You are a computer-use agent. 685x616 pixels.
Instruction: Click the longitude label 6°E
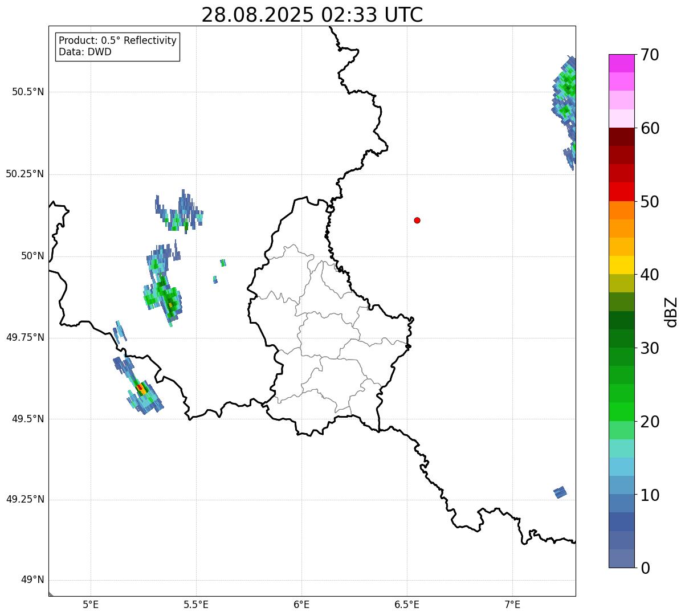301,605
